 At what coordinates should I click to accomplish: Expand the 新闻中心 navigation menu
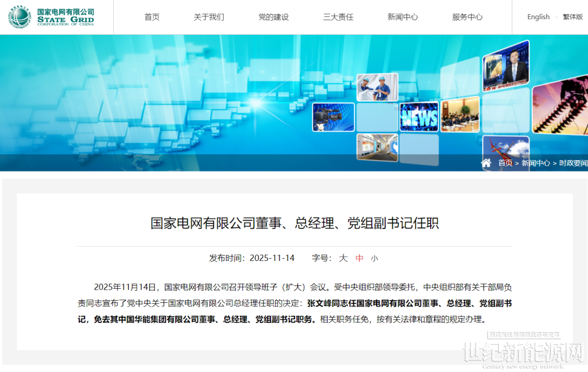[x=402, y=17]
